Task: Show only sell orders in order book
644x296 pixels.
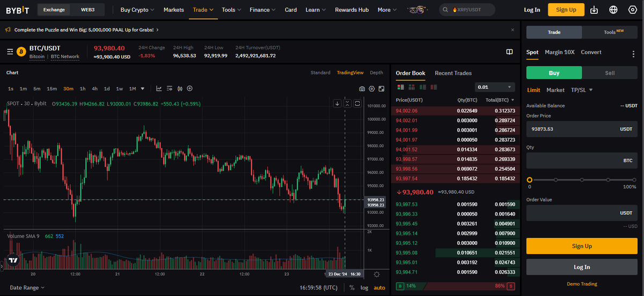Action: click(x=433, y=86)
